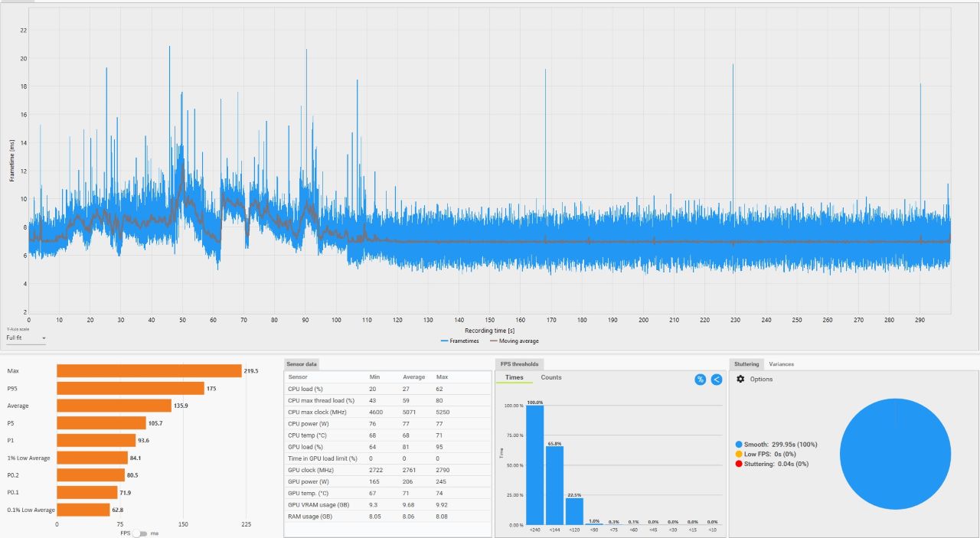
Task: Click the FPS thresholds tab
Action: (519, 364)
